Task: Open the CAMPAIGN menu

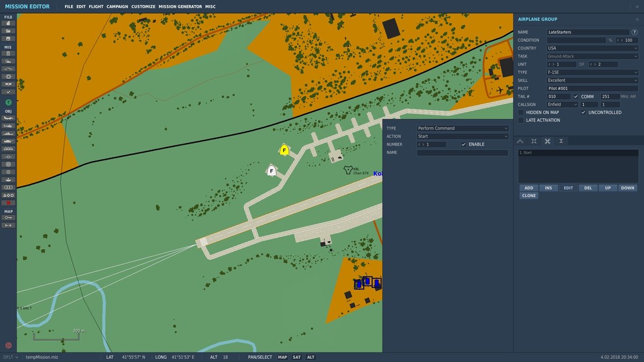Action: 117,6
